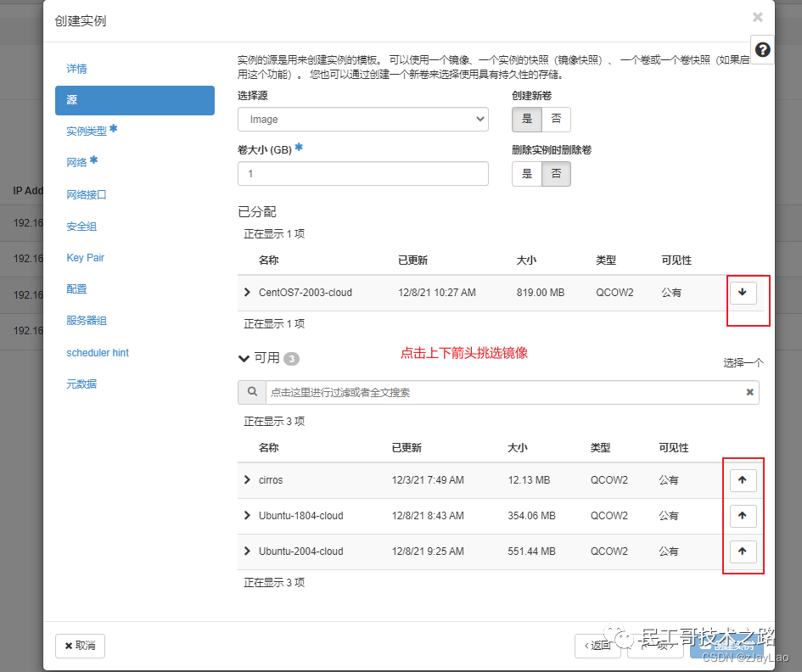Open the 元数据 step
This screenshot has width=802, height=672.
coord(81,384)
